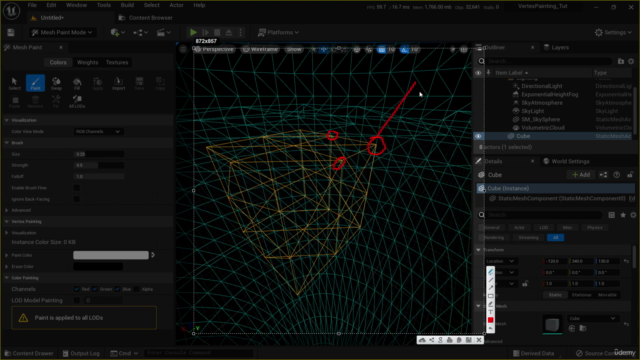This screenshot has height=360, width=640.
Task: Open the File menu
Action: (32, 5)
